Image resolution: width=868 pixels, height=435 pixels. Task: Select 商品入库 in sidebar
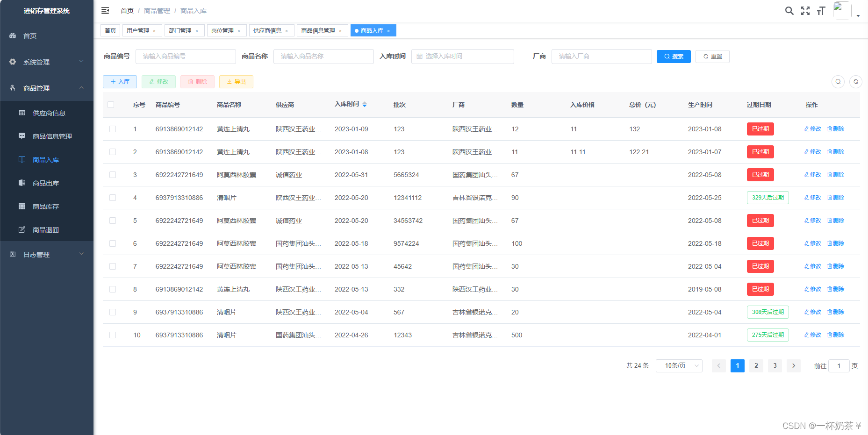point(47,160)
